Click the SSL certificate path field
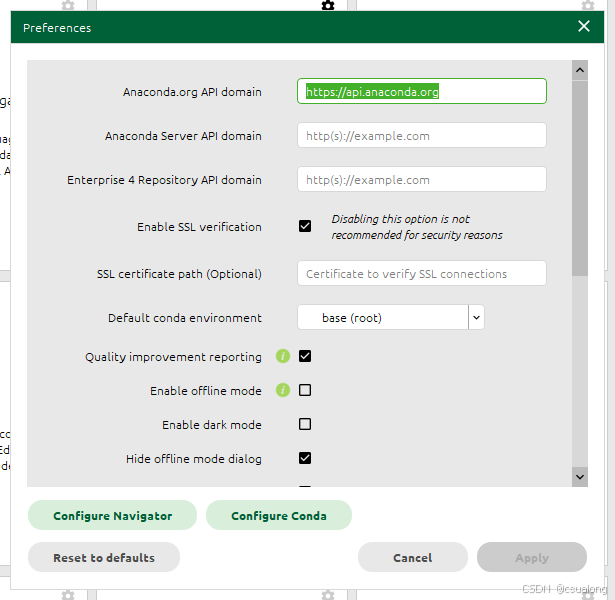This screenshot has height=600, width=615. tap(422, 273)
